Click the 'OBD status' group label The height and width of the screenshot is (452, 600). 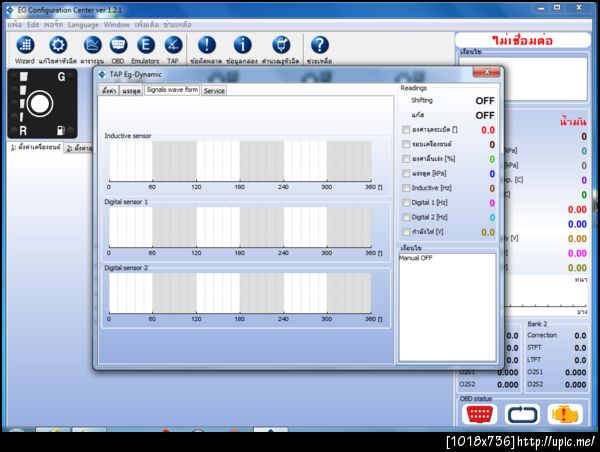coord(476,399)
